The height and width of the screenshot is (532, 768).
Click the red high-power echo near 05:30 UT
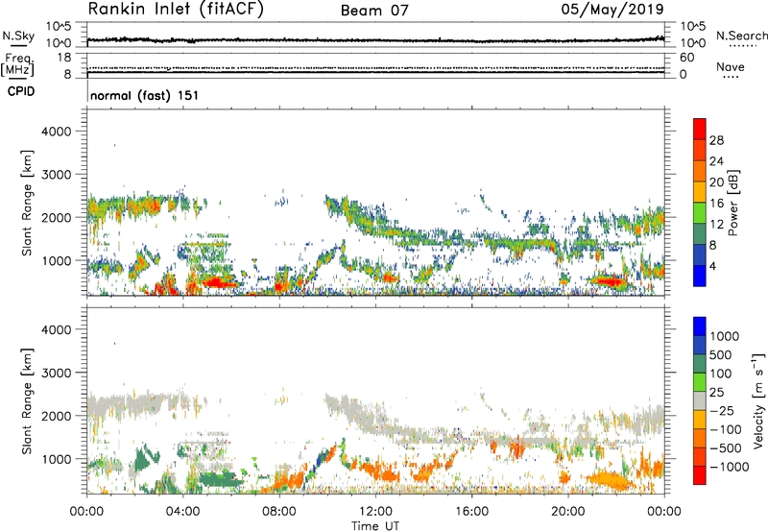coord(218,282)
